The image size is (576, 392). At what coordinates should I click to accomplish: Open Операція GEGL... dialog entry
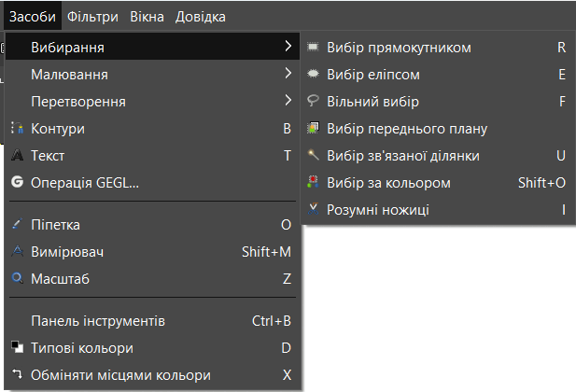coord(152,182)
